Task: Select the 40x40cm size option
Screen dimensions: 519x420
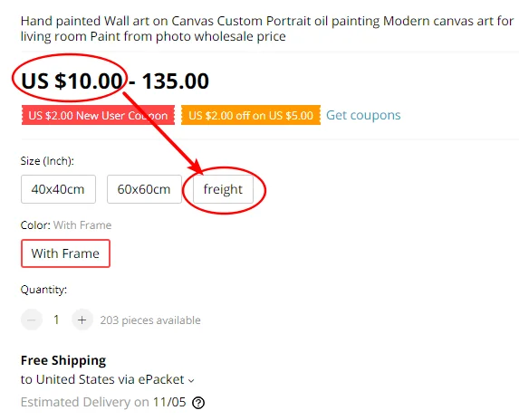Action: pyautogui.click(x=58, y=189)
